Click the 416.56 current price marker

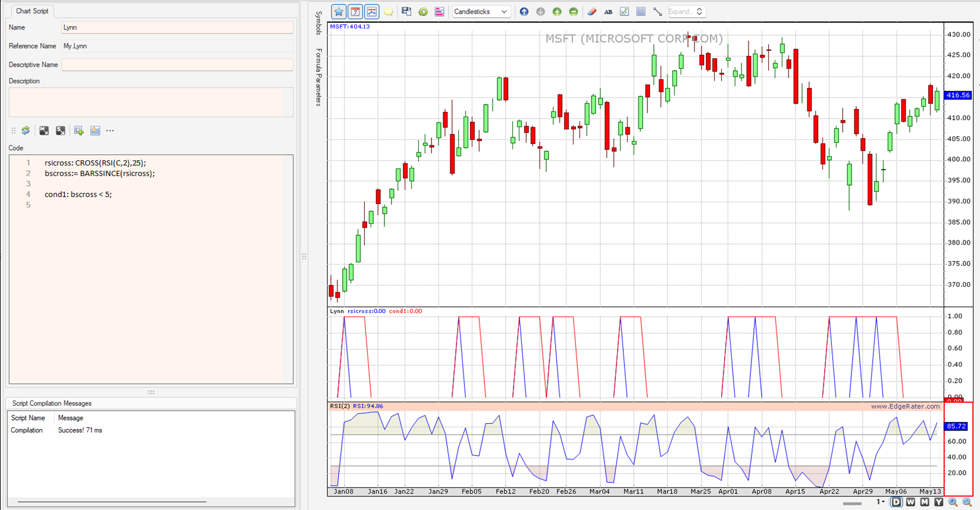(958, 95)
